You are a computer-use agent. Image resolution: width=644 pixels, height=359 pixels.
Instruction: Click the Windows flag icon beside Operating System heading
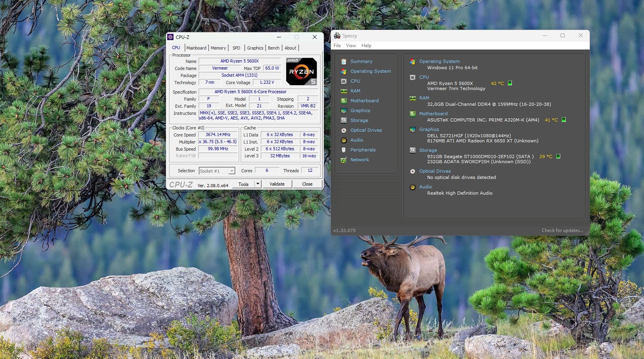click(413, 61)
